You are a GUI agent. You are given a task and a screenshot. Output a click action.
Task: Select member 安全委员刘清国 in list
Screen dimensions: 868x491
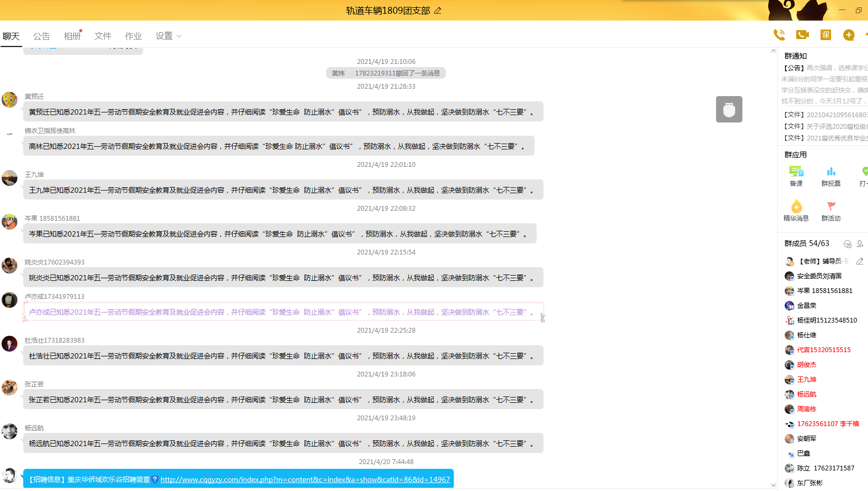(819, 276)
